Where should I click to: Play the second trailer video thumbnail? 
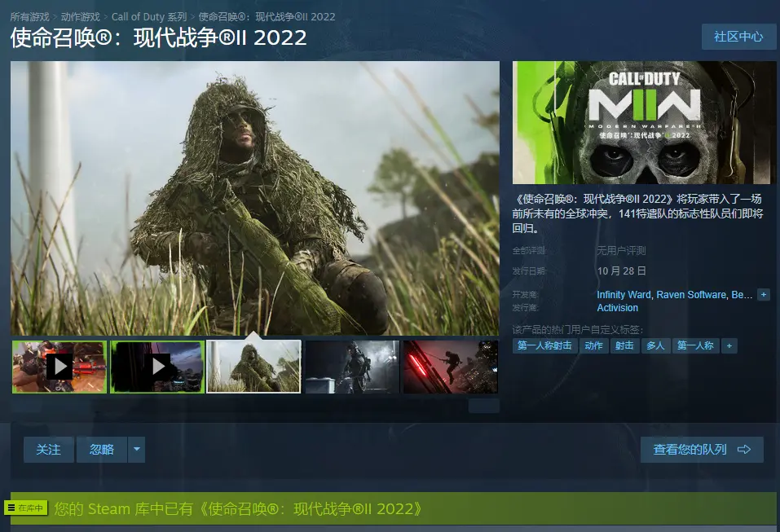click(157, 367)
